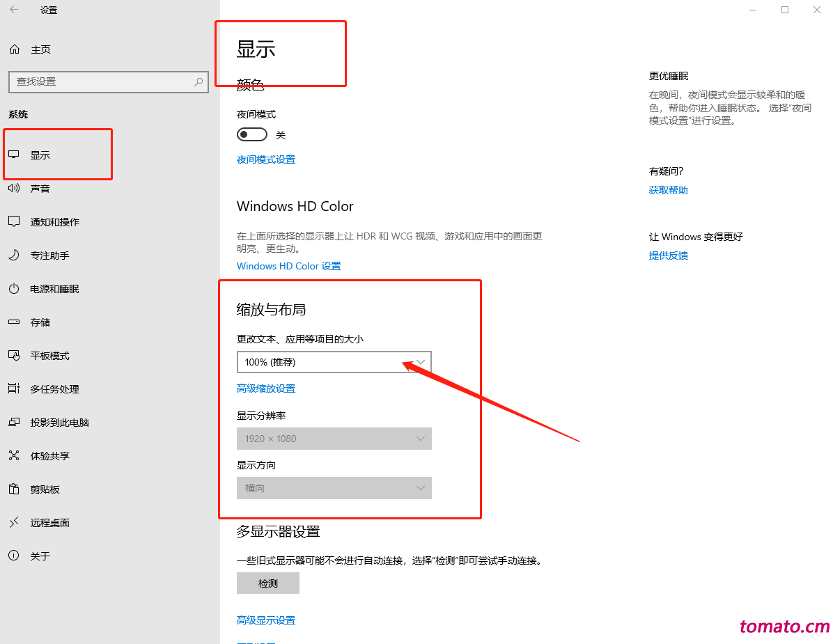Screen dimensions: 833x644
Task: Open the 1920 × 1080 resolution dropdown
Action: (x=334, y=439)
